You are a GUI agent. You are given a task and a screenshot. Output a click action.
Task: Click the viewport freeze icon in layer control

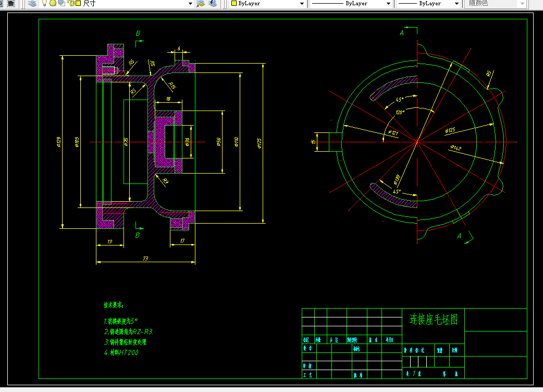tap(61, 3)
